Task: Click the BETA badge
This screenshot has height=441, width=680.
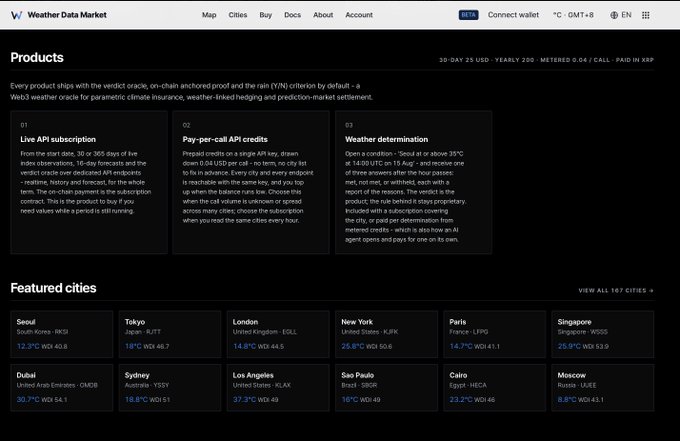Action: 468,15
